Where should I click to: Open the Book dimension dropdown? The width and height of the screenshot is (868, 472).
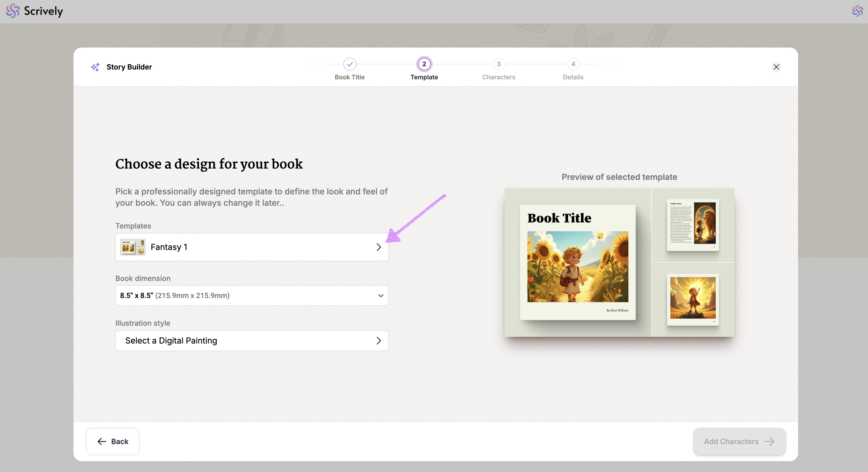coord(252,296)
